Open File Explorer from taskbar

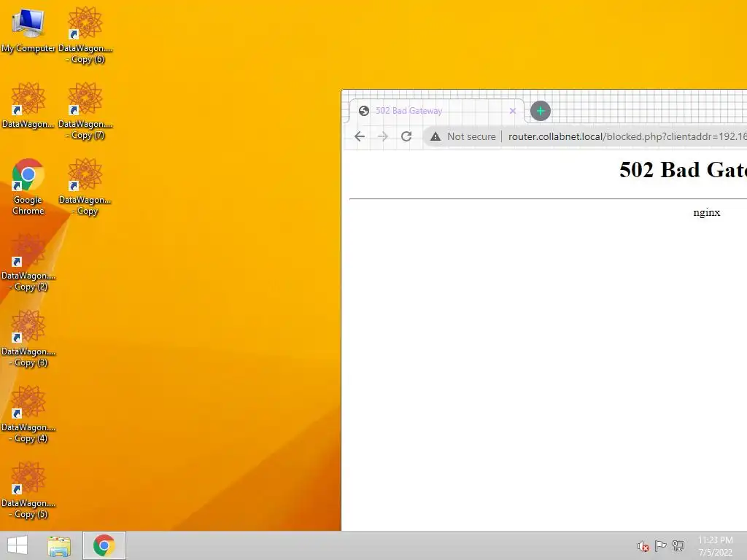coord(59,545)
